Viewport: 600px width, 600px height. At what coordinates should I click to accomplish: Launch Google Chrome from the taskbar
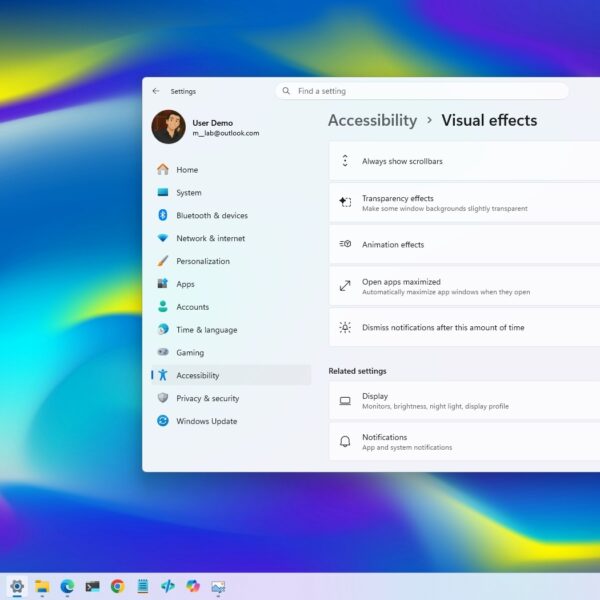[x=117, y=586]
